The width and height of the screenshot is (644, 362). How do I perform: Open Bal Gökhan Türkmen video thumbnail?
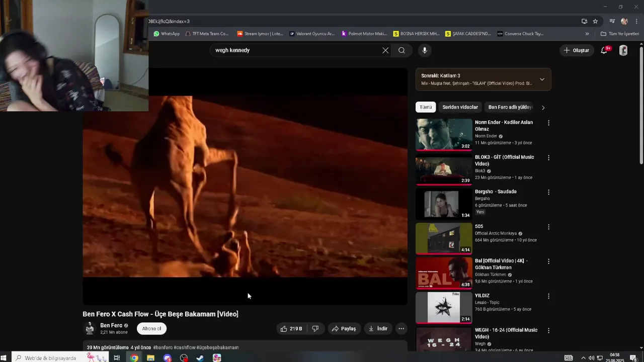(444, 274)
